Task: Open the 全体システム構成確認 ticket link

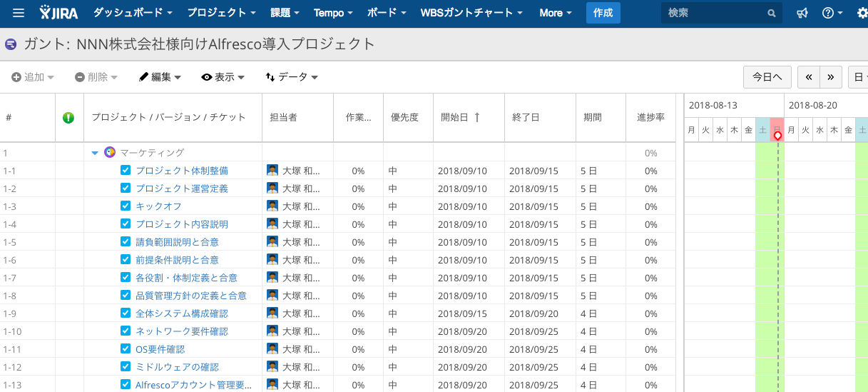Action: (x=182, y=313)
